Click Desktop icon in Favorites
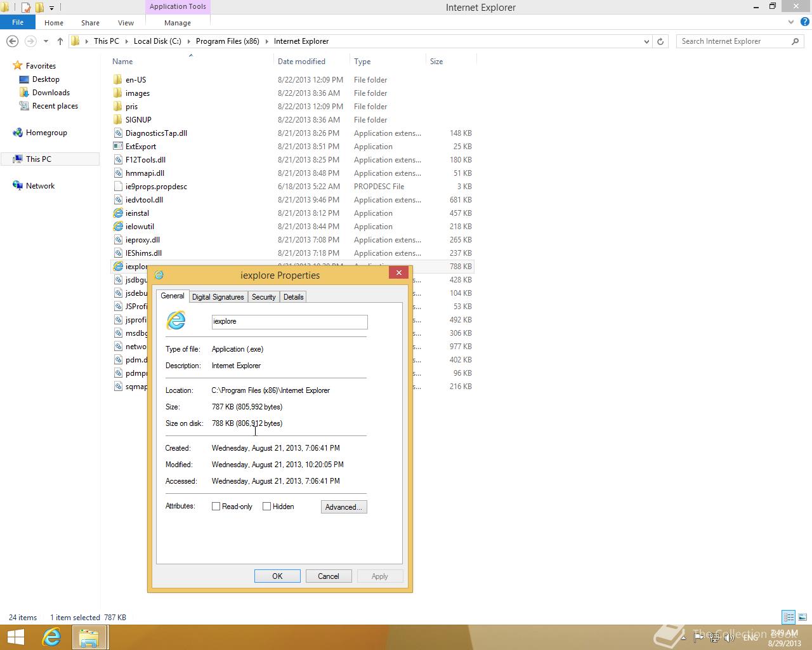 (24, 79)
